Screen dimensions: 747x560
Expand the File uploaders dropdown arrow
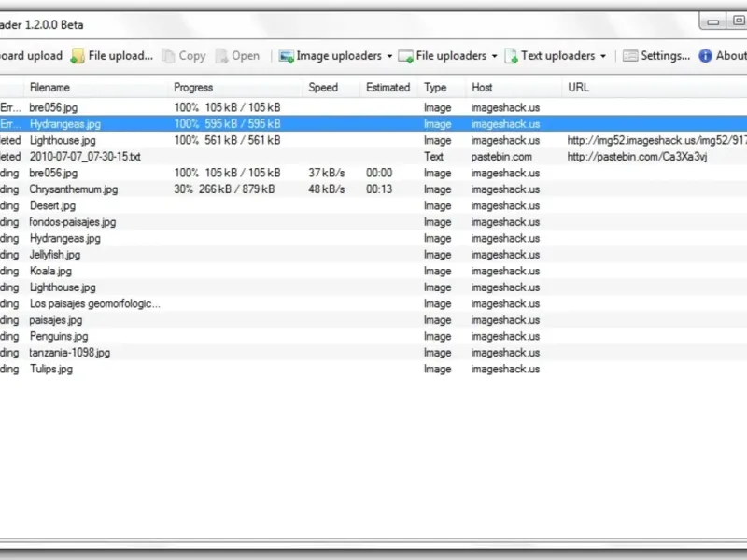495,56
